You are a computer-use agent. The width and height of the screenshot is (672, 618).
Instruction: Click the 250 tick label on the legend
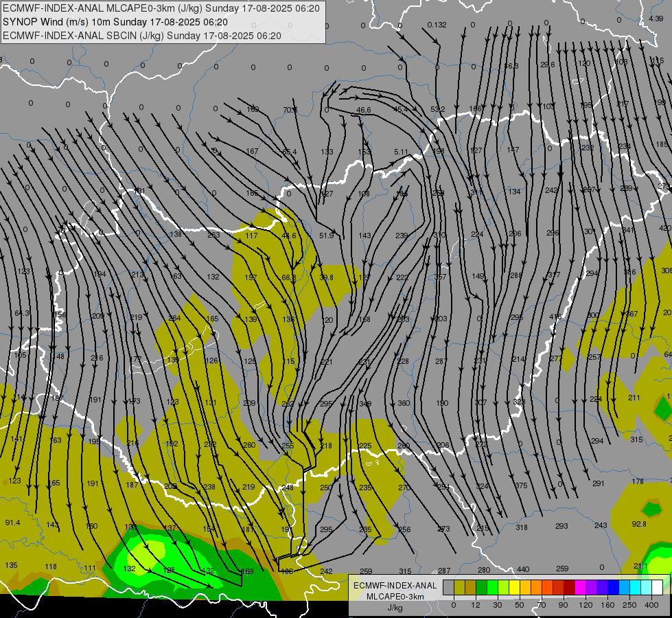(629, 605)
